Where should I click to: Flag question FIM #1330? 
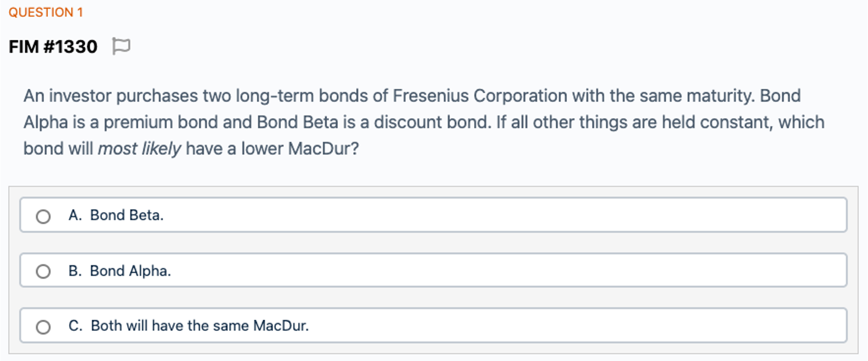click(121, 46)
